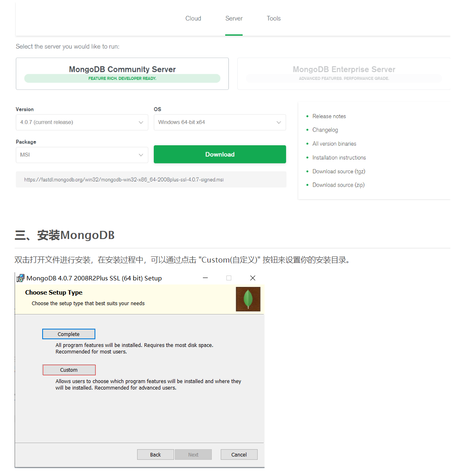Screen dimensions: 452x476
Task: Click the '三、安装MongoDB' section heading
Action: (x=65, y=235)
